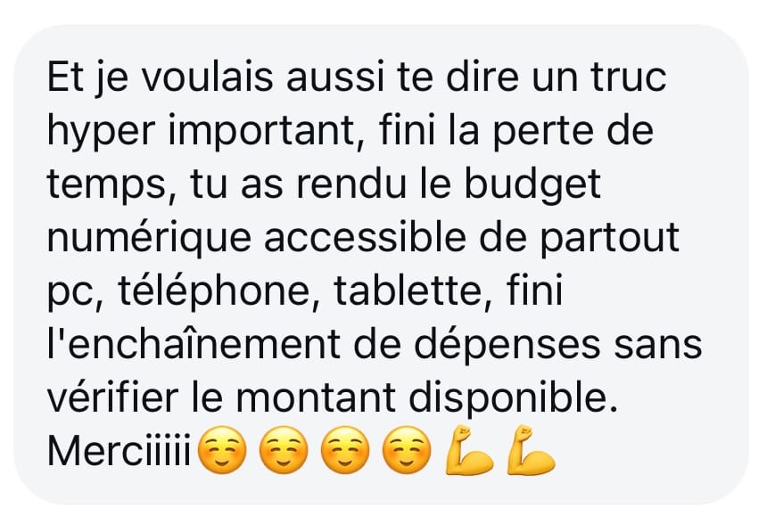Click the word "budget" in the message

(x=532, y=185)
